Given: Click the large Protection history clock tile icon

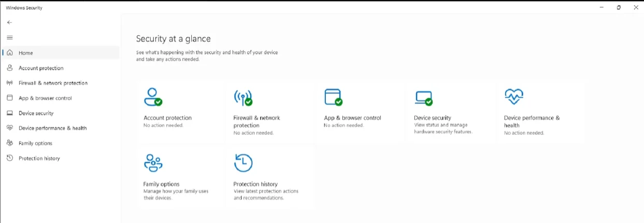Looking at the screenshot, I should [x=243, y=163].
